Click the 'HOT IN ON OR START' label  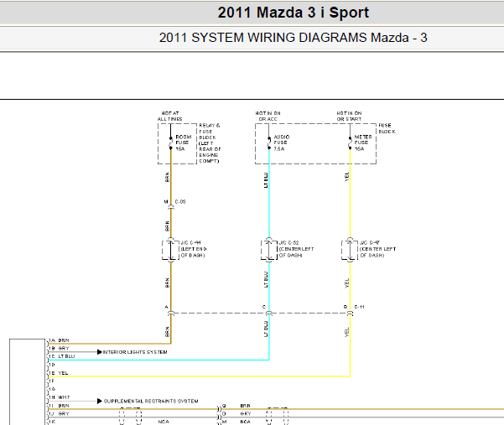[x=349, y=116]
